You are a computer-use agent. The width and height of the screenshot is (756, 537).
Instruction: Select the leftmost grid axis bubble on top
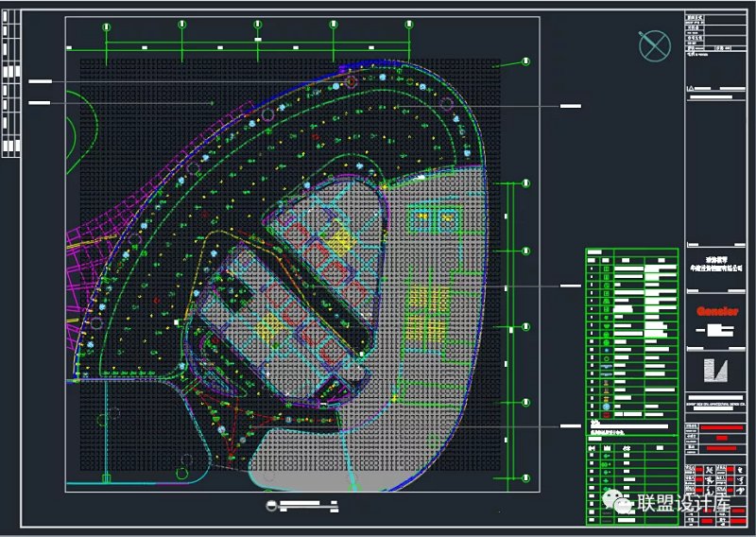pos(107,27)
